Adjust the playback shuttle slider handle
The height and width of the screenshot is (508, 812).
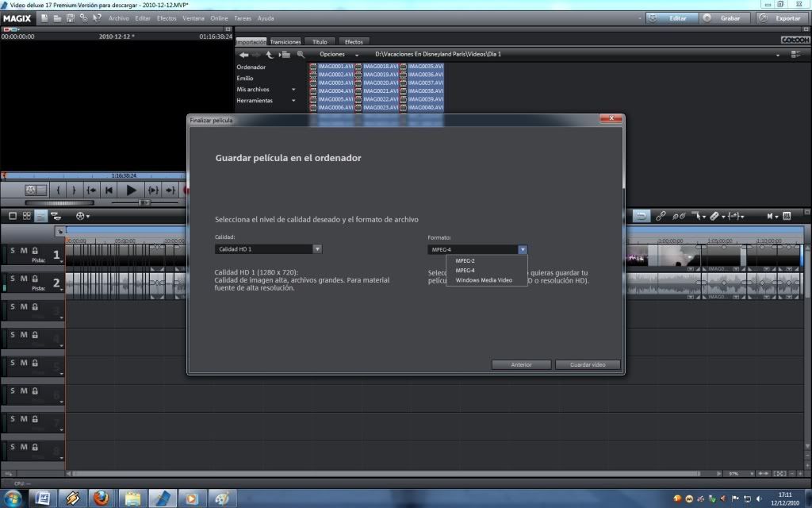(x=144, y=202)
